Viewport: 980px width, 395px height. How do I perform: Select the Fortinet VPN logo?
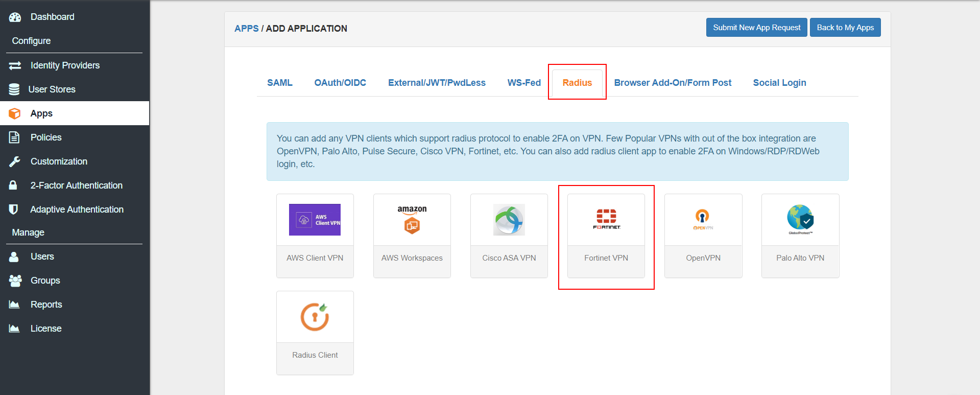tap(606, 220)
